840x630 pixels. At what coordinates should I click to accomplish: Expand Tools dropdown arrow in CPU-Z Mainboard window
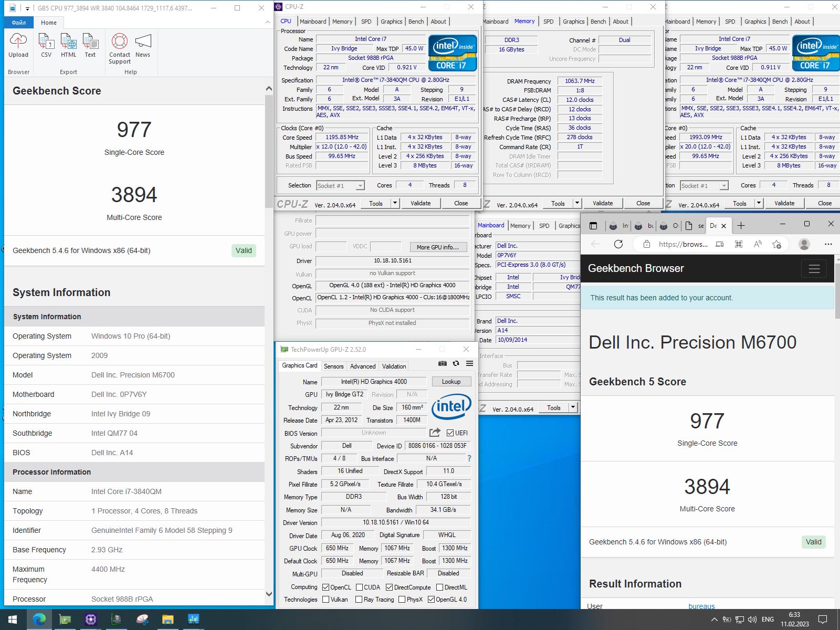coord(573,407)
